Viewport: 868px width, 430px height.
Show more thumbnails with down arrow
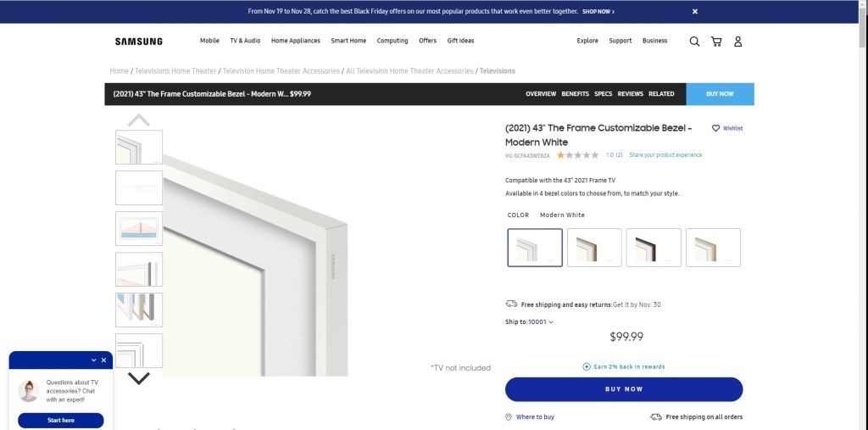139,378
